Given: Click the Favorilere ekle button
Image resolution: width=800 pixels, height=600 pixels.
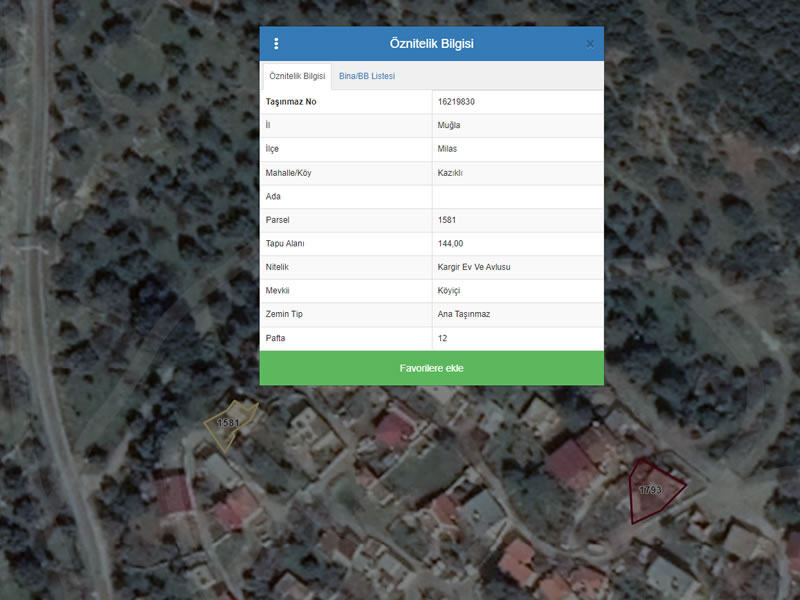Looking at the screenshot, I should point(431,368).
